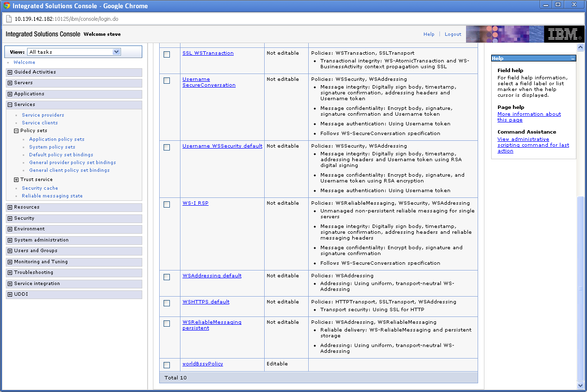This screenshot has width=587, height=392.
Task: Select the Total 10 footer text
Action: 175,377
